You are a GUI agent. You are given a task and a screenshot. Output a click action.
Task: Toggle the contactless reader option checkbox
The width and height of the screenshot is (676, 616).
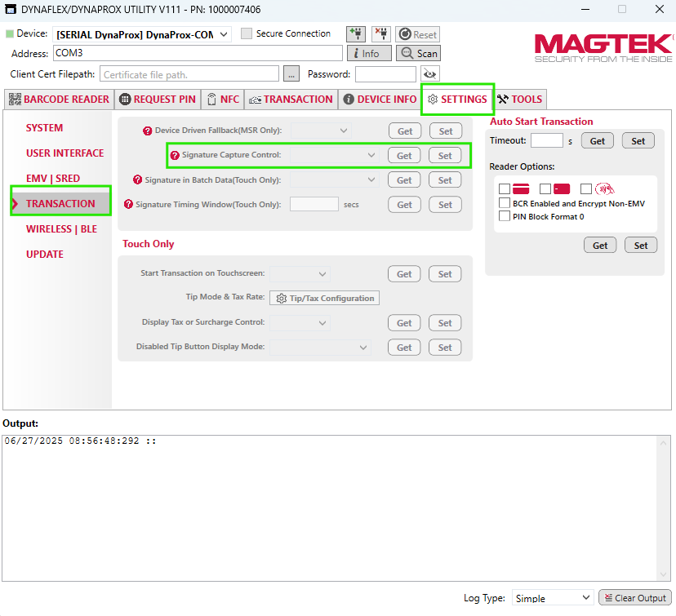[x=586, y=188]
